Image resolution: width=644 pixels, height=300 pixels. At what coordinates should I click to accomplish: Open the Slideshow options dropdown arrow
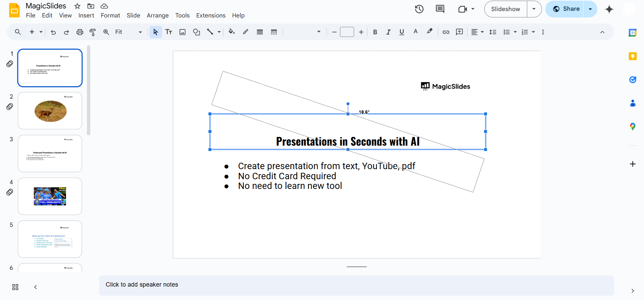coord(534,9)
